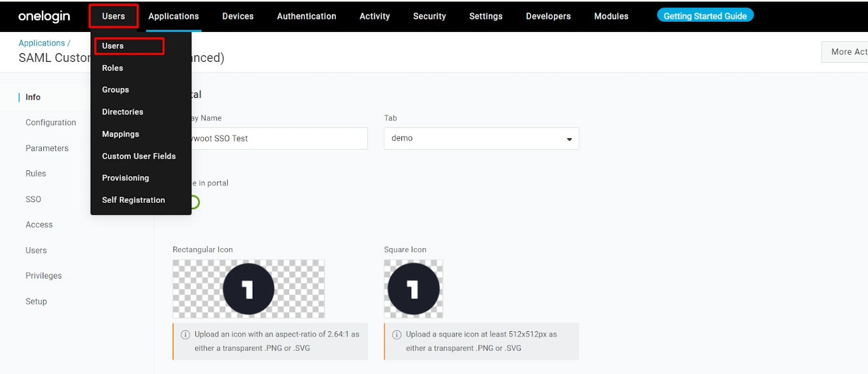Switch to the Privileges sidebar tab
The image size is (868, 374).
pyautogui.click(x=43, y=275)
